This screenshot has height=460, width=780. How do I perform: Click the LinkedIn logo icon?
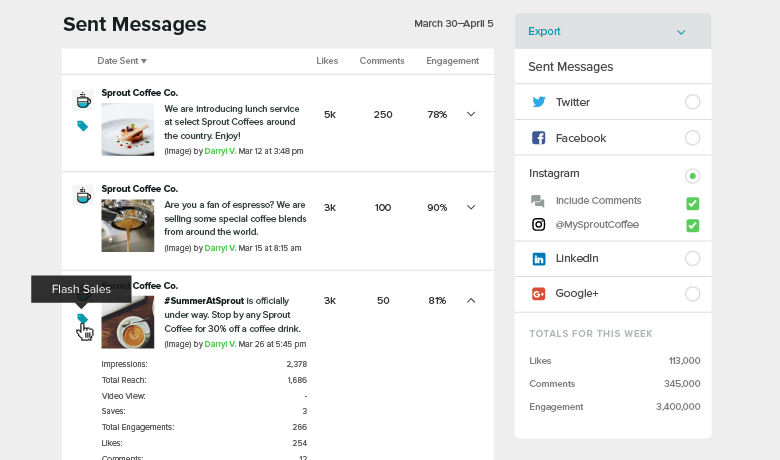[539, 259]
